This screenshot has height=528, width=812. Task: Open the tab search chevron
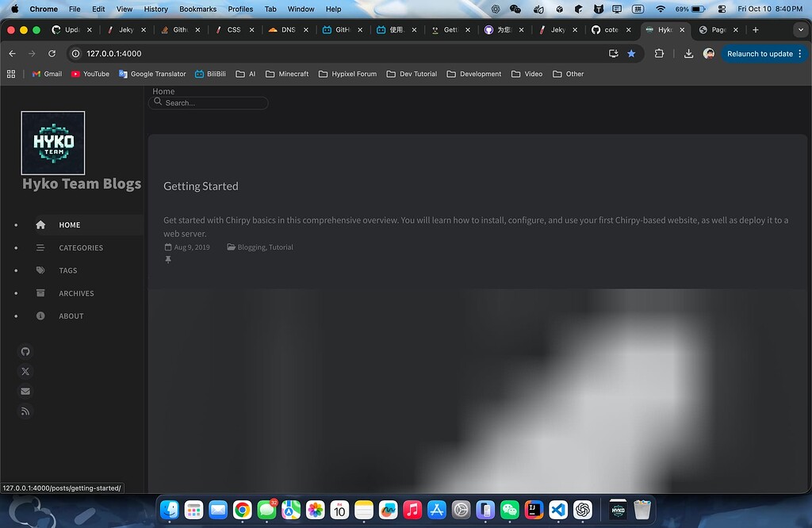click(800, 29)
